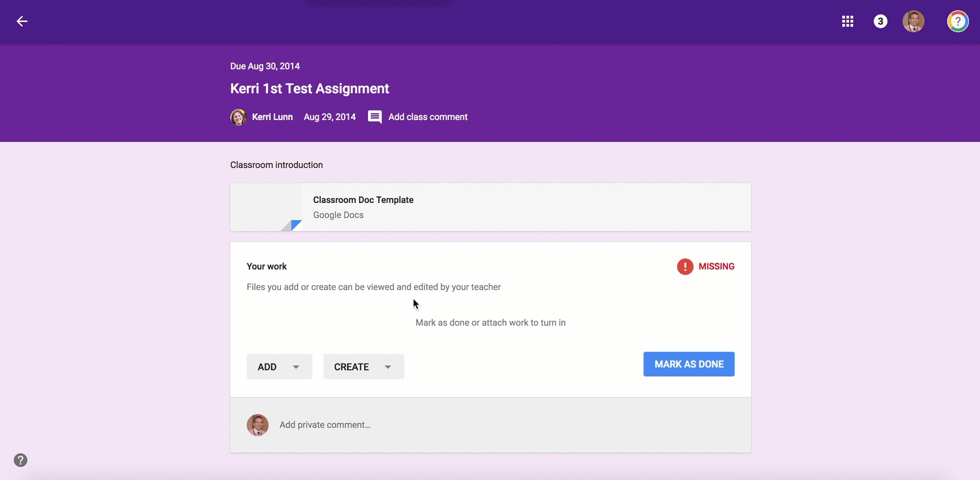Open the account profile photo in header
Viewport: 980px width, 480px height.
coord(914,21)
